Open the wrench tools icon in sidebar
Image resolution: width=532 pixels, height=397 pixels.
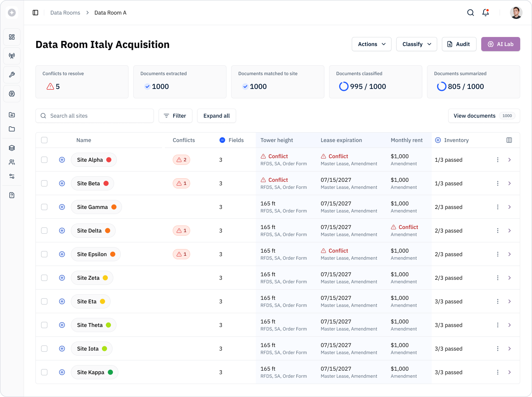tap(12, 75)
